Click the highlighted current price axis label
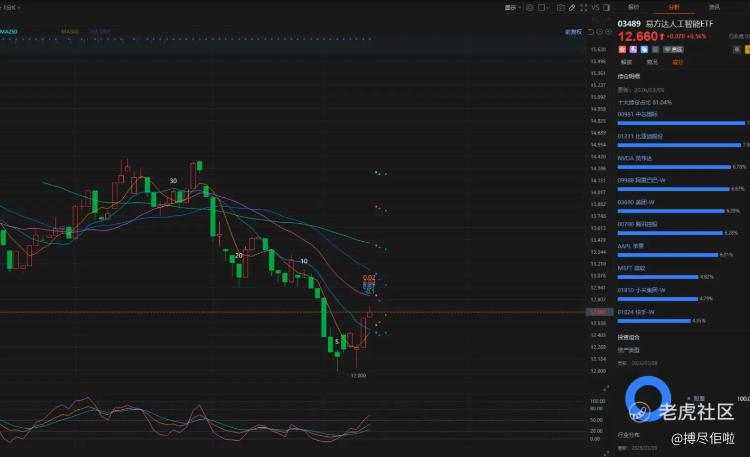Image resolution: width=750 pixels, height=457 pixels. [x=599, y=312]
